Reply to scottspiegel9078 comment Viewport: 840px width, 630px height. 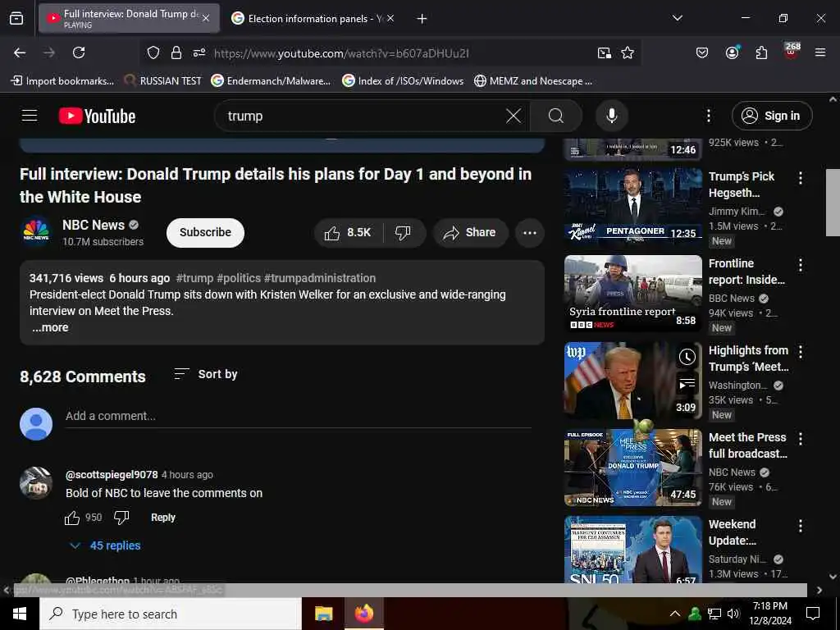[163, 518]
